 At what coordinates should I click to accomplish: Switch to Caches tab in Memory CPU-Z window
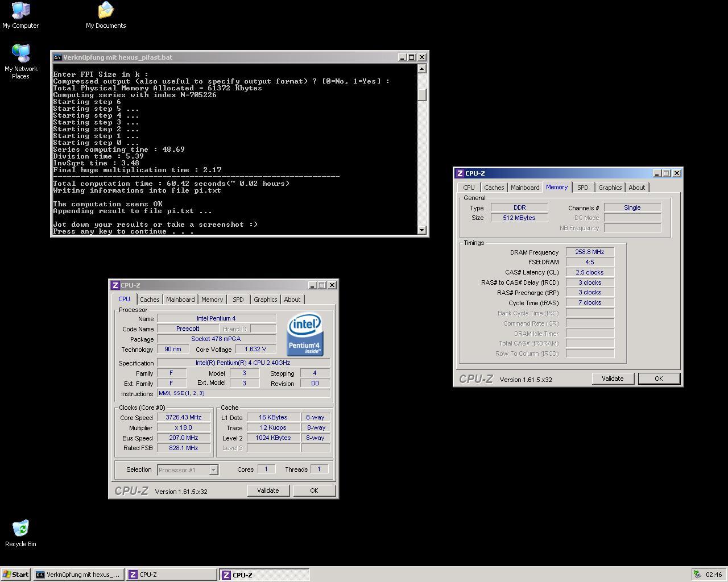click(494, 188)
